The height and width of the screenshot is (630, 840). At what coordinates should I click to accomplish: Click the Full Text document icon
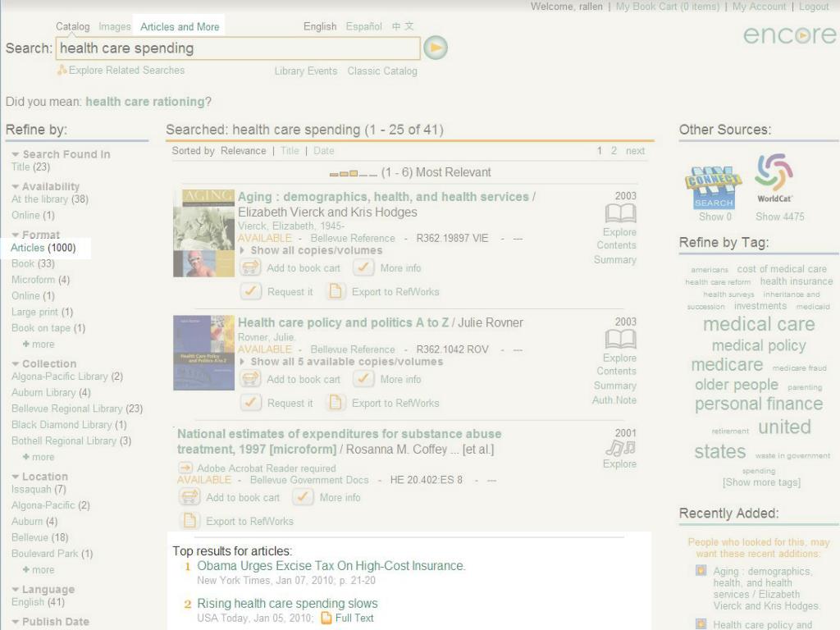[326, 619]
